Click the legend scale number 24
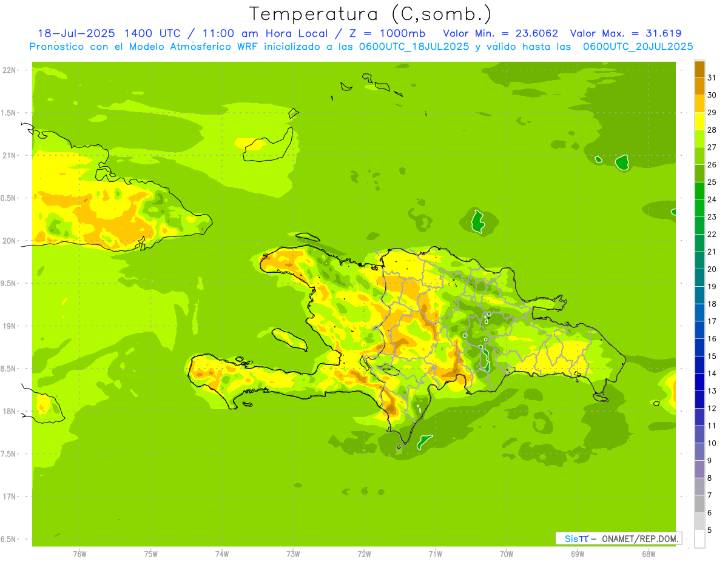The width and height of the screenshot is (728, 562). pyautogui.click(x=712, y=199)
